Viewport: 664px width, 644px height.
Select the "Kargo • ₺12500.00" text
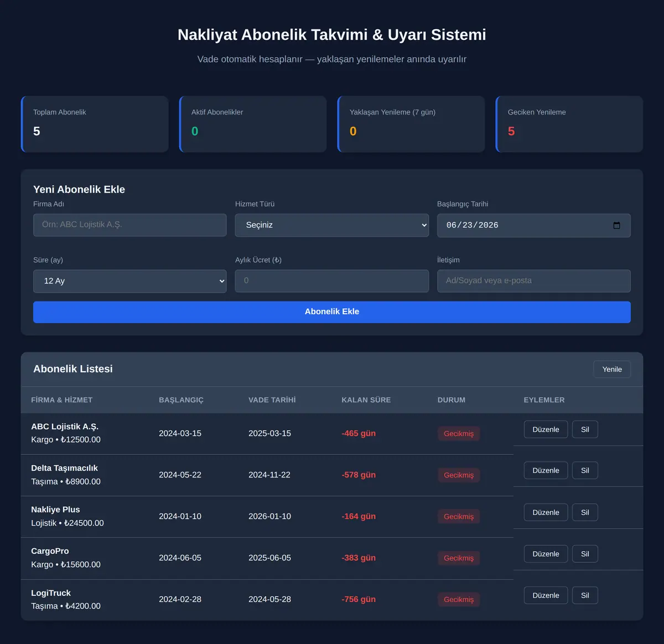click(x=66, y=440)
